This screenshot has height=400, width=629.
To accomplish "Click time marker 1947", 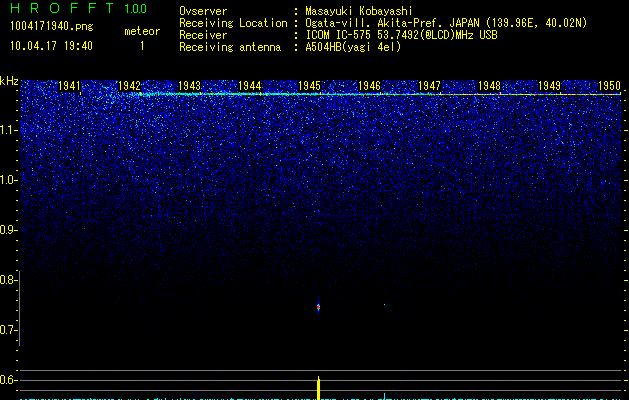I will coord(430,86).
